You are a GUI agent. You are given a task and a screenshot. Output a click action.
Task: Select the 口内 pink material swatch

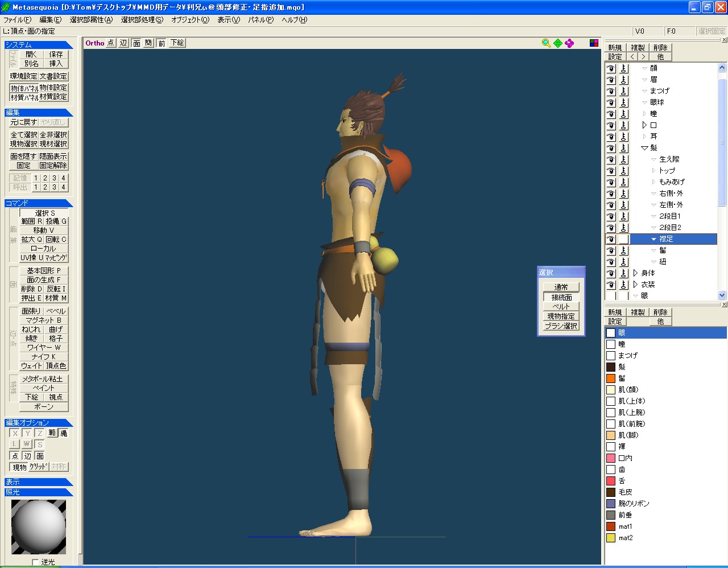(611, 458)
